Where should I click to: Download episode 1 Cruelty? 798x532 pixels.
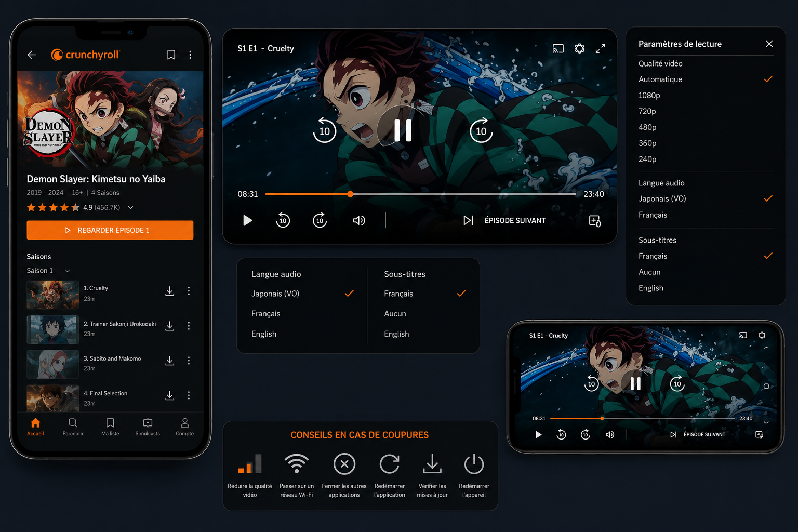click(x=169, y=291)
